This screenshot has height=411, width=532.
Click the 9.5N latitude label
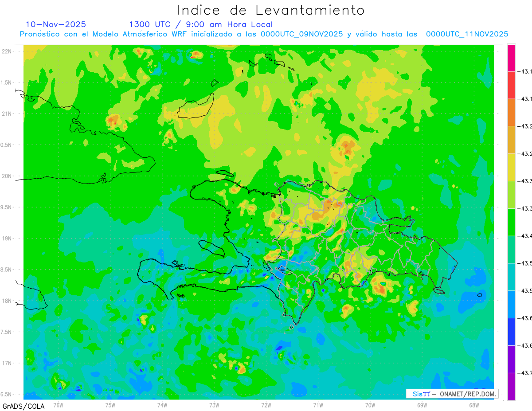click(x=7, y=207)
